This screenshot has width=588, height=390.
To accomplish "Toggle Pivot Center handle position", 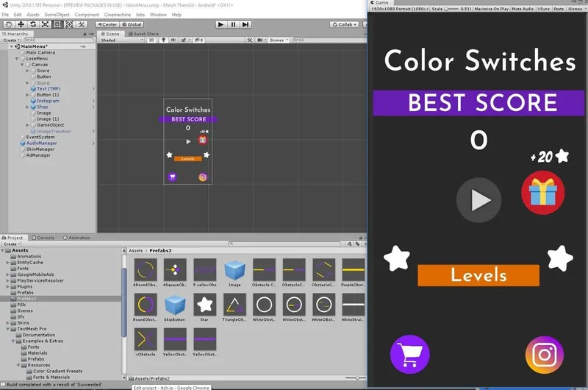I will [107, 24].
